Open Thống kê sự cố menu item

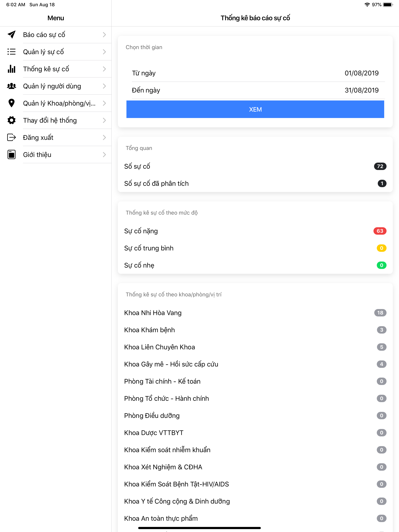pyautogui.click(x=56, y=69)
